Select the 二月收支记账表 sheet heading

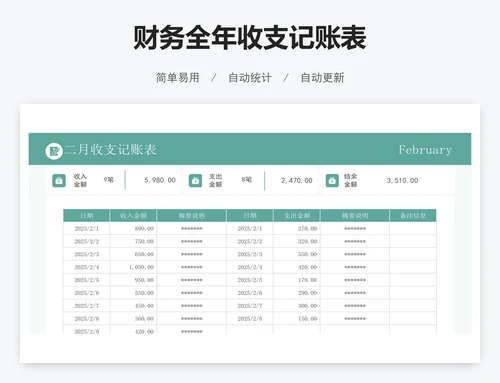[110, 150]
